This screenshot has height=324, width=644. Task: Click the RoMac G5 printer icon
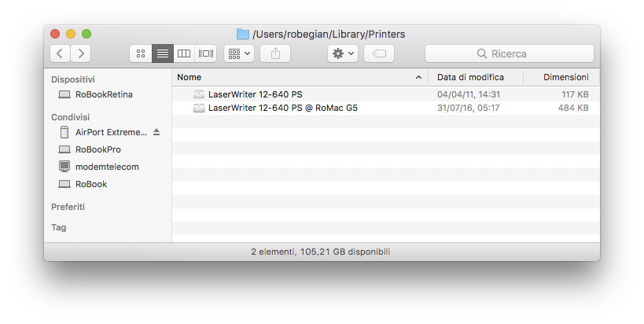(199, 108)
